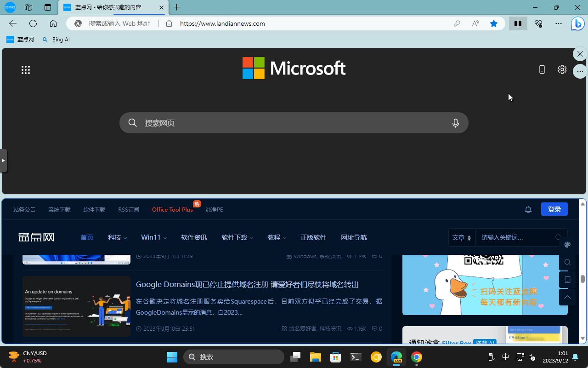Open 站务公告 link

click(24, 209)
